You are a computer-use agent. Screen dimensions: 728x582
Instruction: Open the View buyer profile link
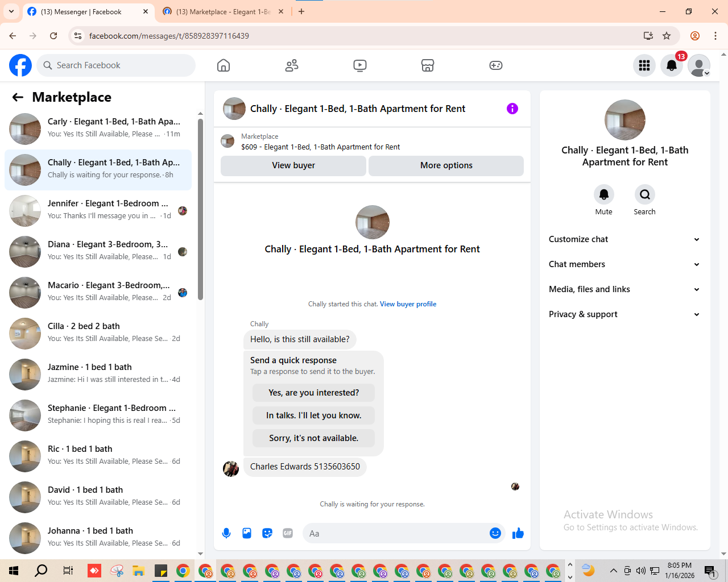408,304
